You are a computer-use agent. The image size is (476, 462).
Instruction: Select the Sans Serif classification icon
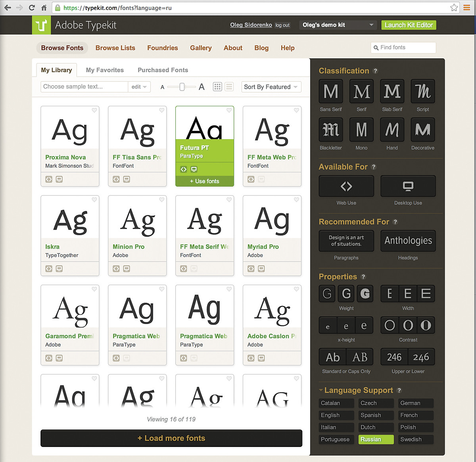[x=331, y=92]
